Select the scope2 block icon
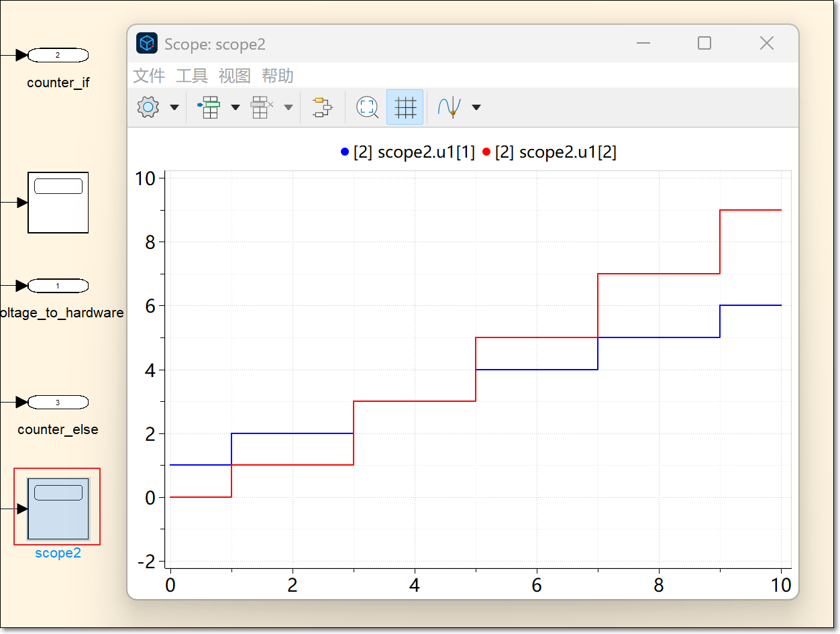 58,508
